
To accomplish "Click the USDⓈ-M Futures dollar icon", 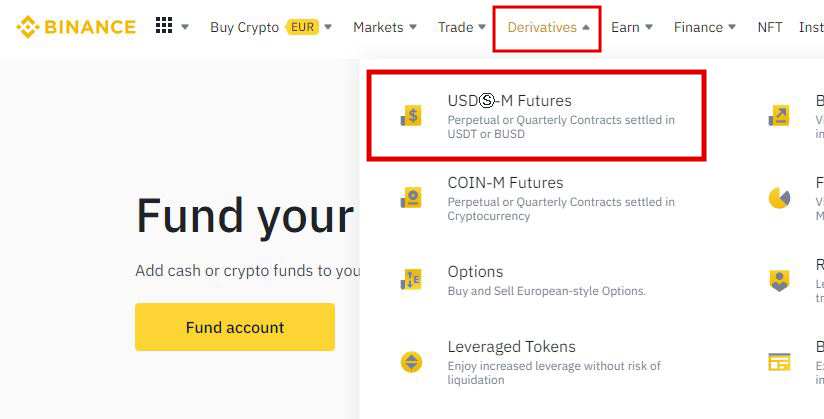I will (411, 115).
